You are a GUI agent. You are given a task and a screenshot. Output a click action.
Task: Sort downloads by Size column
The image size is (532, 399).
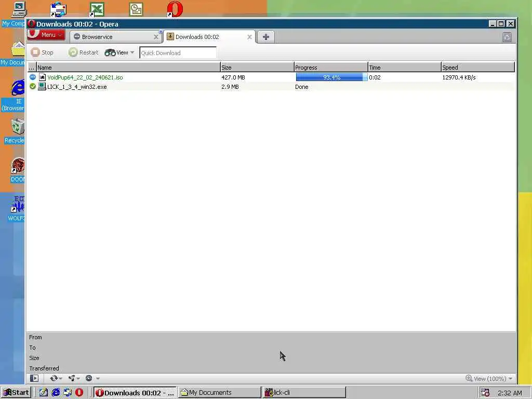pos(257,67)
